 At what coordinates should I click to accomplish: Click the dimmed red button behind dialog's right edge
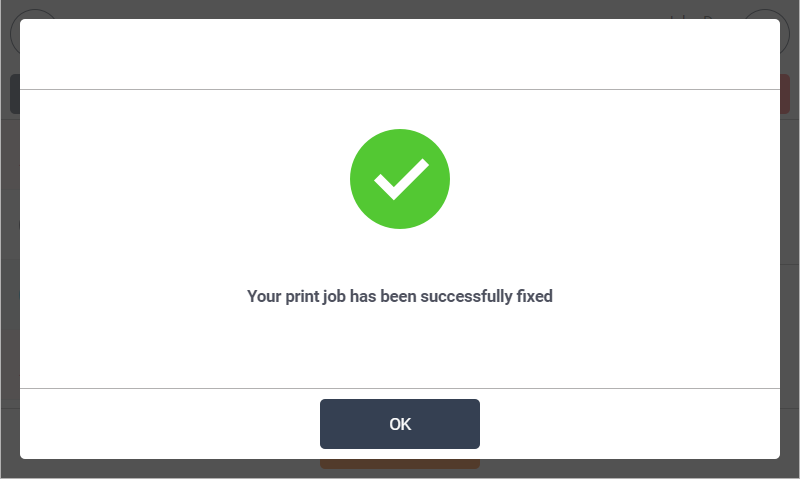point(785,94)
